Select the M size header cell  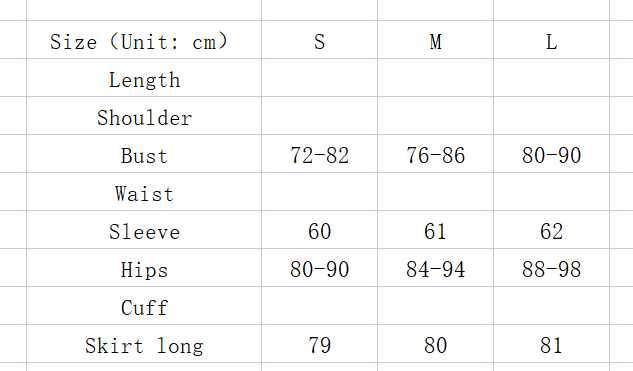point(435,40)
